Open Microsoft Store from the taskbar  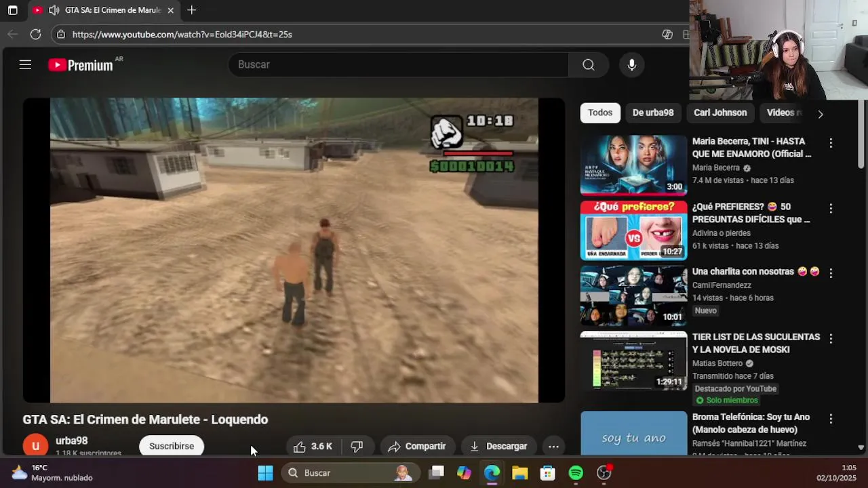(548, 473)
